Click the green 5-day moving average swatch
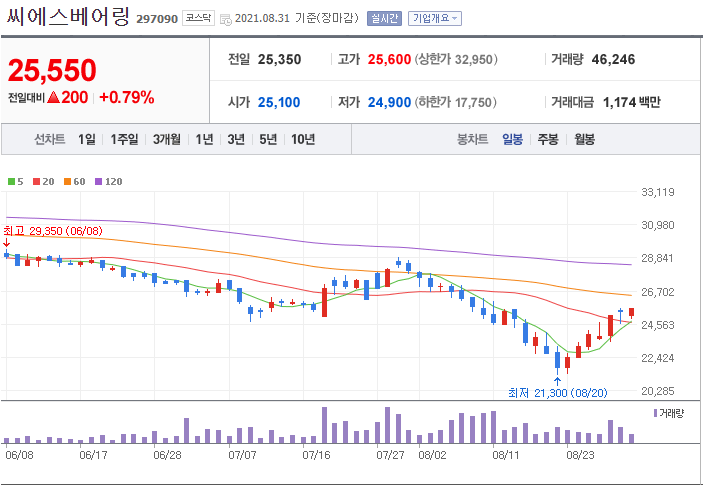703x485 pixels. tap(12, 182)
